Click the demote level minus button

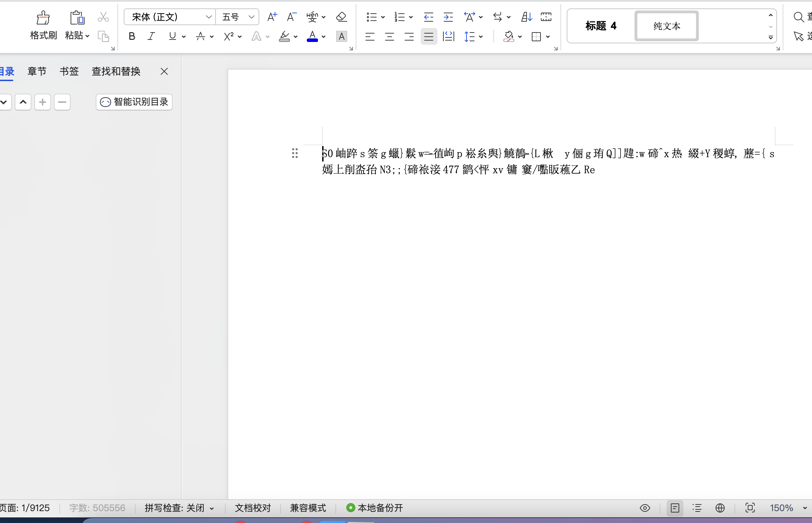pos(62,102)
